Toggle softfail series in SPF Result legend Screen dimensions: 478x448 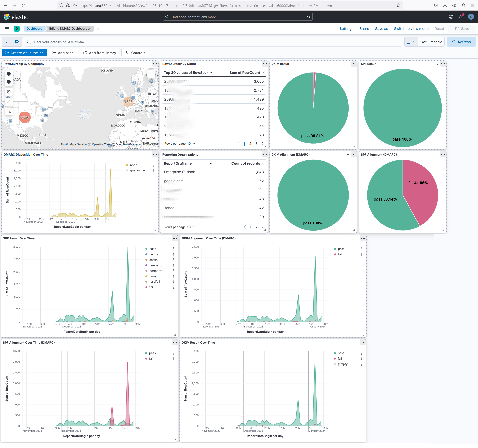coord(154,260)
